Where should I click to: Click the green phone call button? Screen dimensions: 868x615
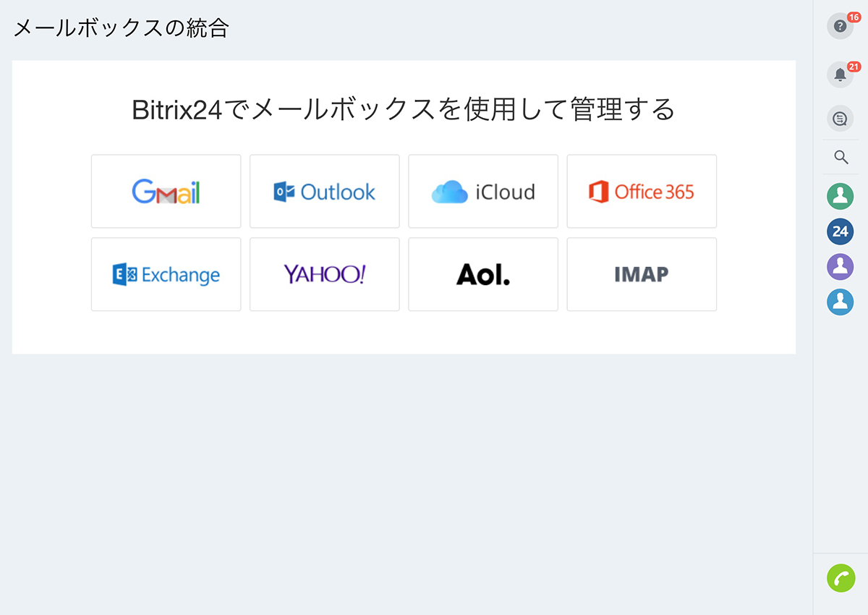[x=841, y=579]
